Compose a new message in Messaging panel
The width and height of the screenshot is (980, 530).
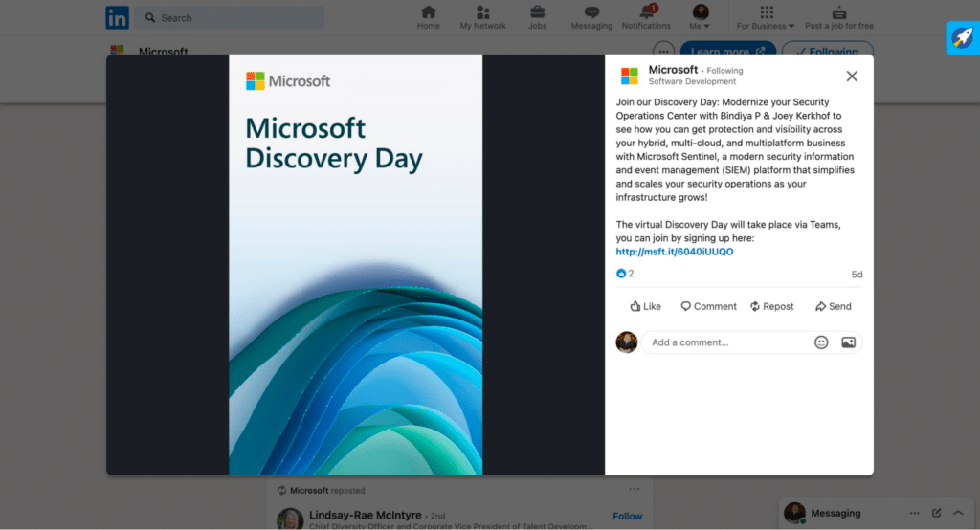coord(936,513)
